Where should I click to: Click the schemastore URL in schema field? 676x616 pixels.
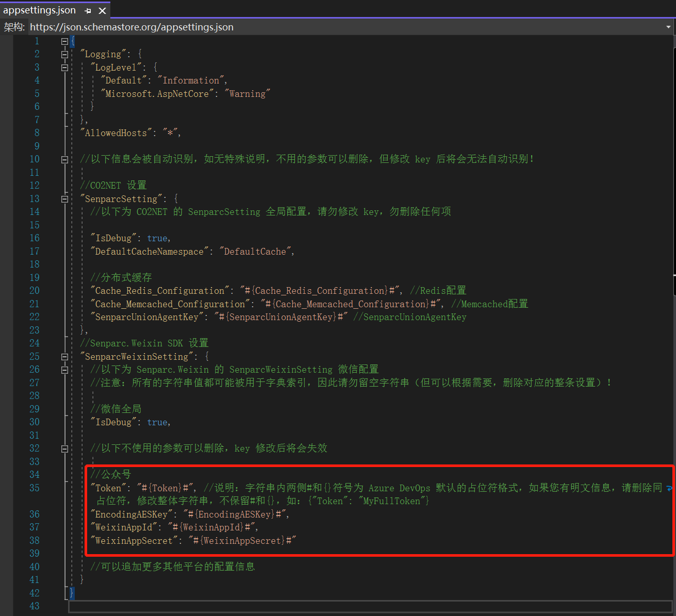[x=131, y=27]
